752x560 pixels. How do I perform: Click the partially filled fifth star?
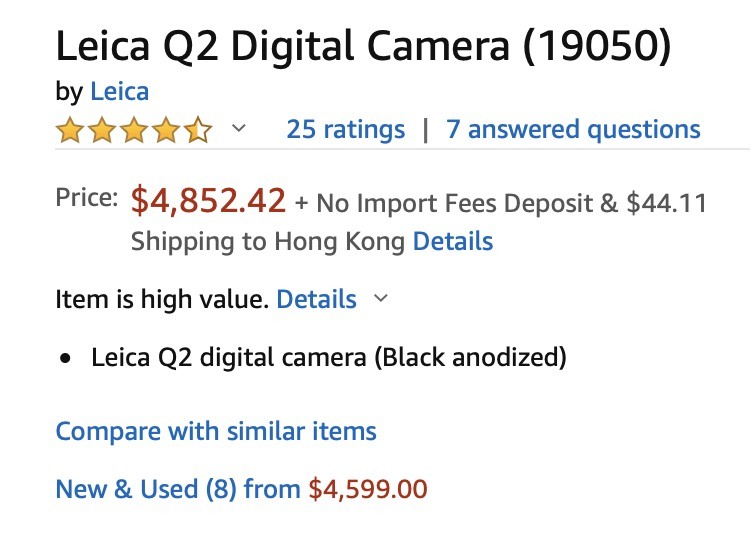[199, 130]
